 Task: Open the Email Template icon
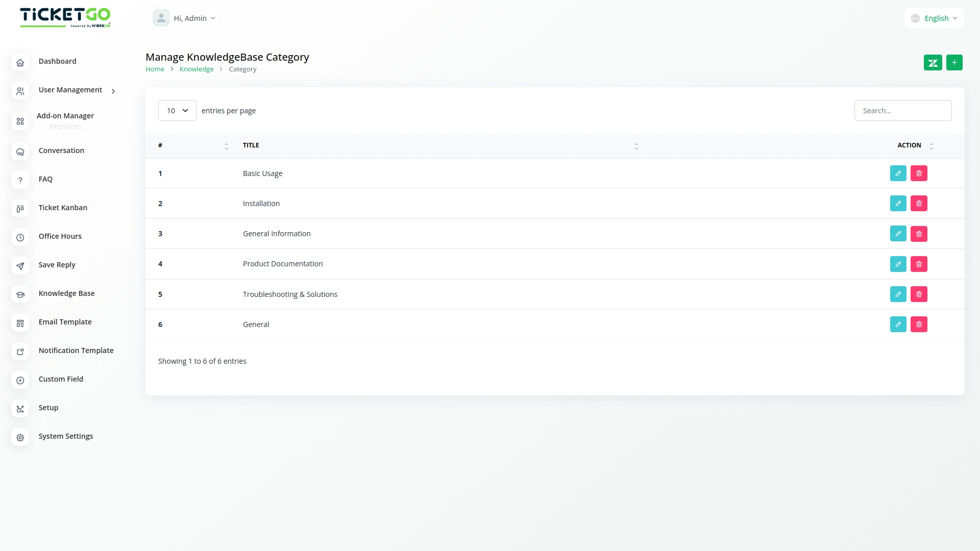(x=20, y=323)
